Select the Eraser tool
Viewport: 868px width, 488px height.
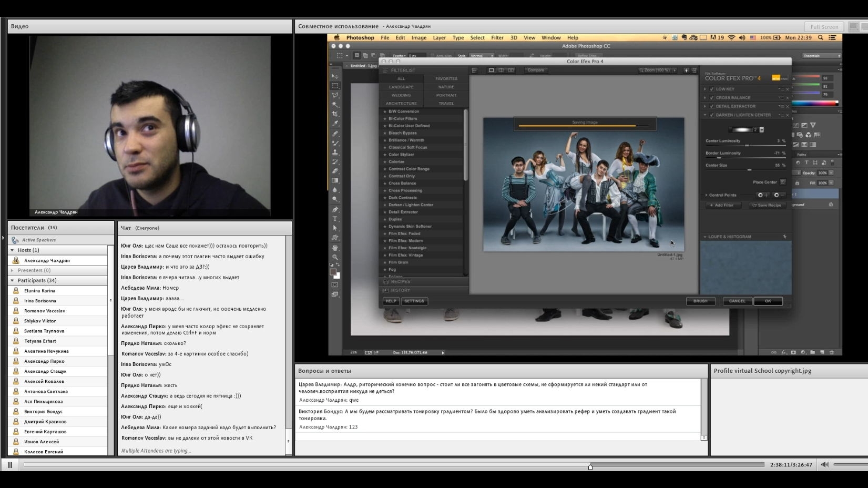[x=335, y=171]
